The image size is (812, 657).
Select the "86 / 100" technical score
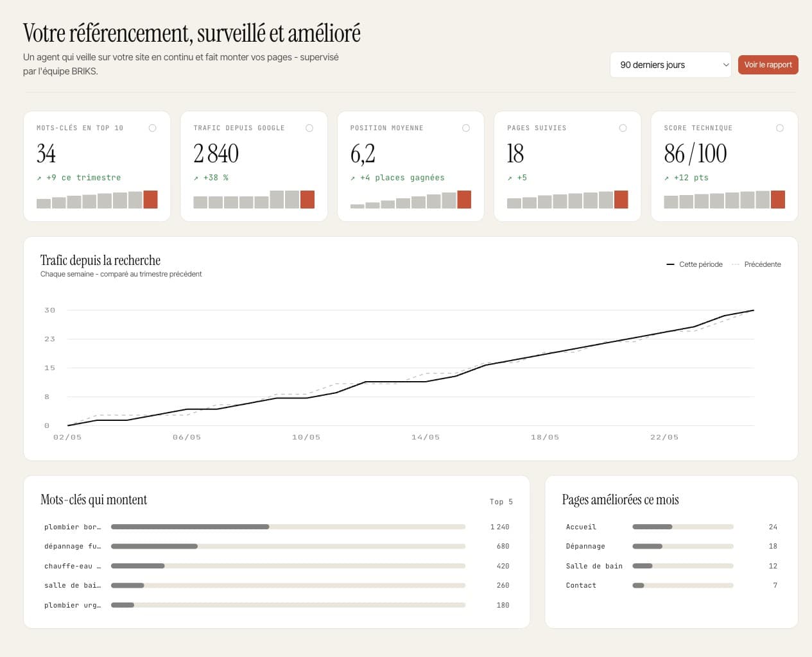695,154
